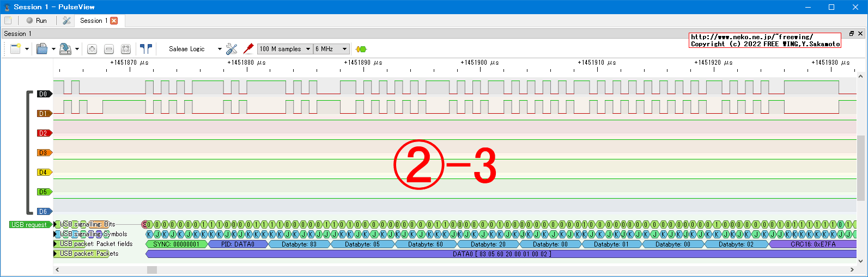Click the save capture icon
Screen dimensions: 868x277
tap(65, 49)
